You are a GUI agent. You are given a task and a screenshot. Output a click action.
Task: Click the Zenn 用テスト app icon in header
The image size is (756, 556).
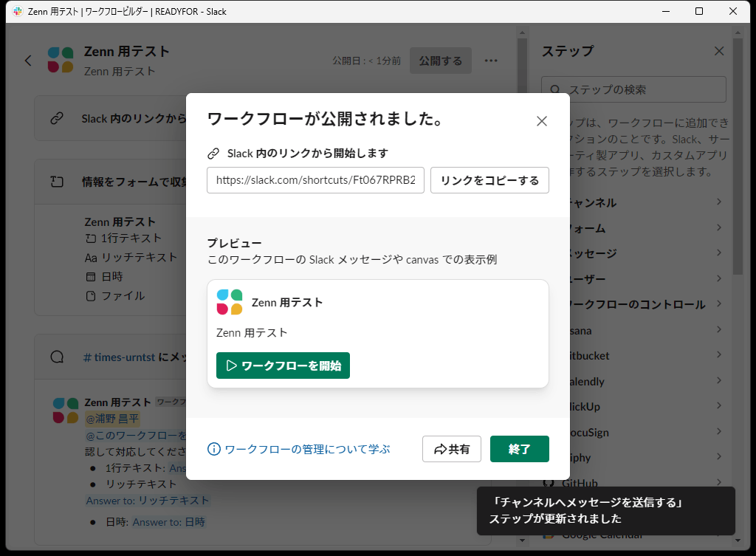(61, 61)
